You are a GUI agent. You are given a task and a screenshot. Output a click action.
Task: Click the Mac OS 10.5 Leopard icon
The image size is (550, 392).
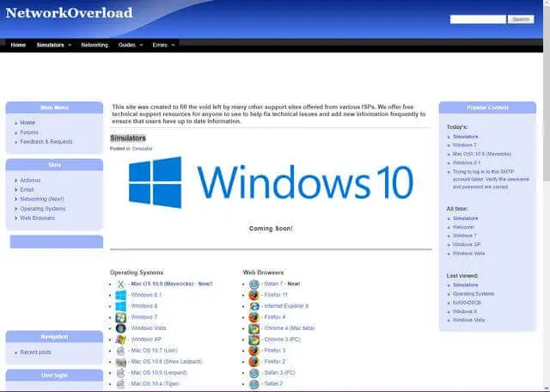pos(120,373)
